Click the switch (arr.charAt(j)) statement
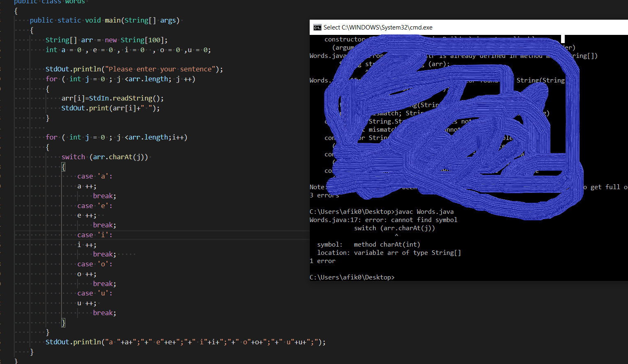 (105, 157)
